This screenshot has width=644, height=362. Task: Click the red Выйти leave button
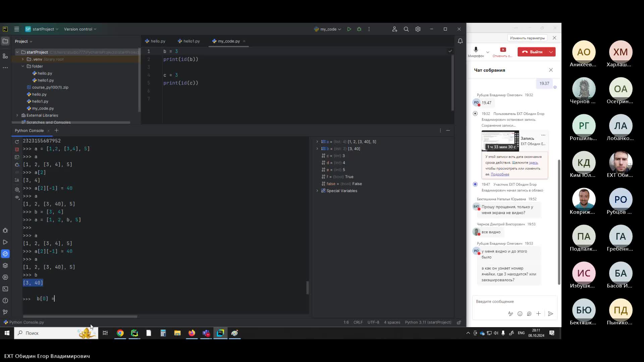[x=532, y=52]
